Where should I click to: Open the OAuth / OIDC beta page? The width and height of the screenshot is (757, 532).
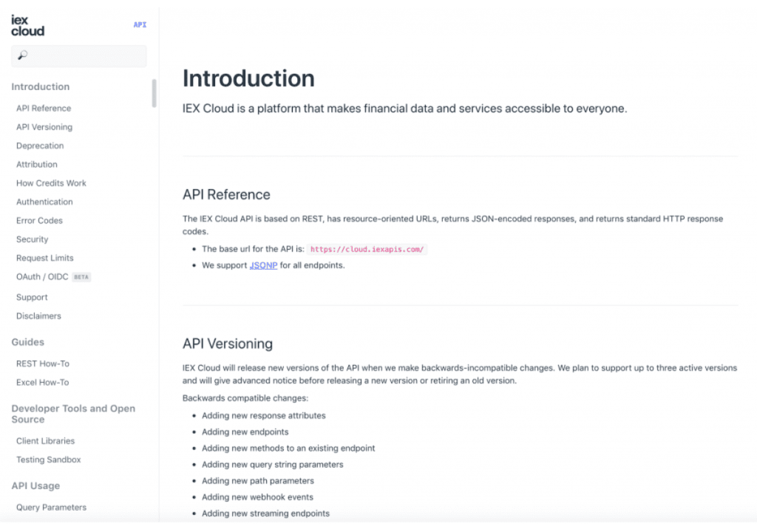(x=43, y=277)
